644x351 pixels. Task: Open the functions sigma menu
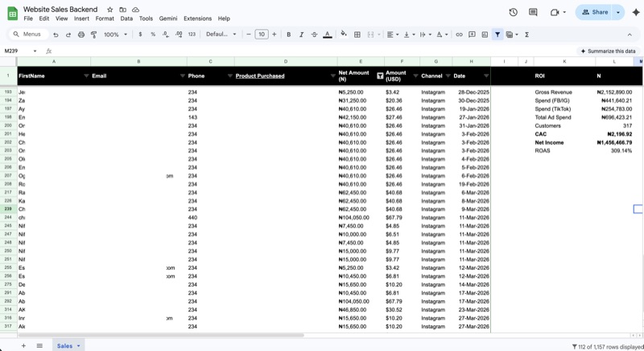pyautogui.click(x=526, y=35)
